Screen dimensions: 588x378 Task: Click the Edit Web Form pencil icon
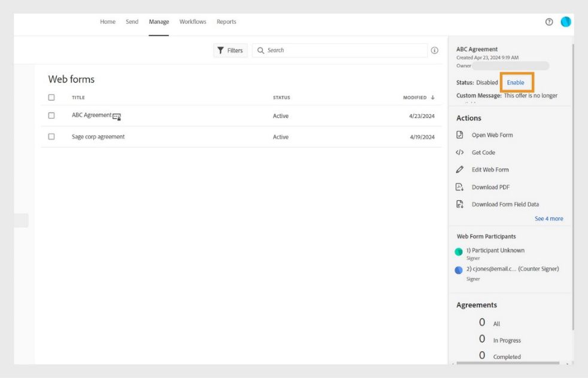[460, 169]
